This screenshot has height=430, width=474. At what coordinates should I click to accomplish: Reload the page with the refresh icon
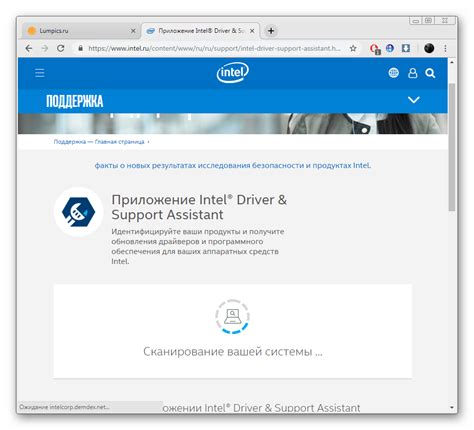[60, 48]
